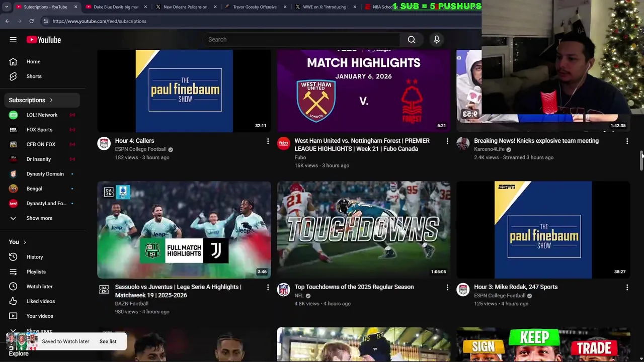This screenshot has width=644, height=362.
Task: Switch to WWE on X tab
Action: 325,7
